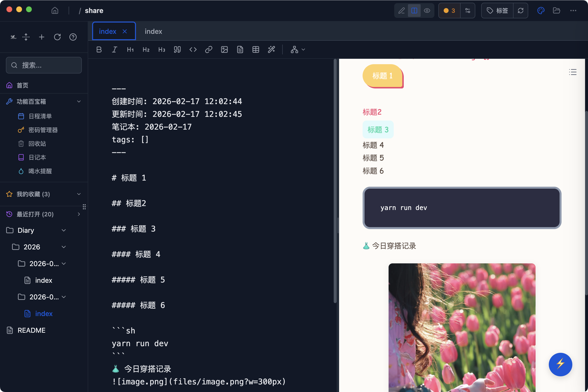The height and width of the screenshot is (392, 588).
Task: Toggle split editor/preview view
Action: 414,11
